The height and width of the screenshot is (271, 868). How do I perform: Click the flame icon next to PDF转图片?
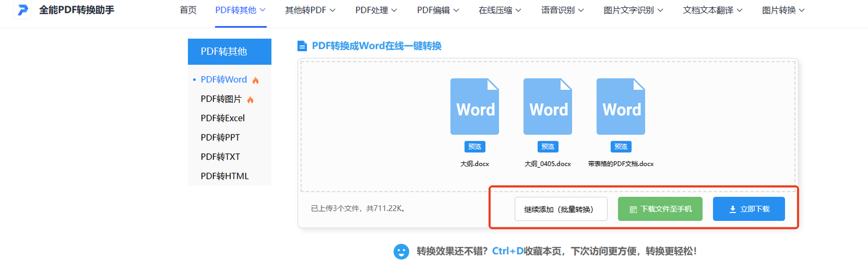[250, 99]
